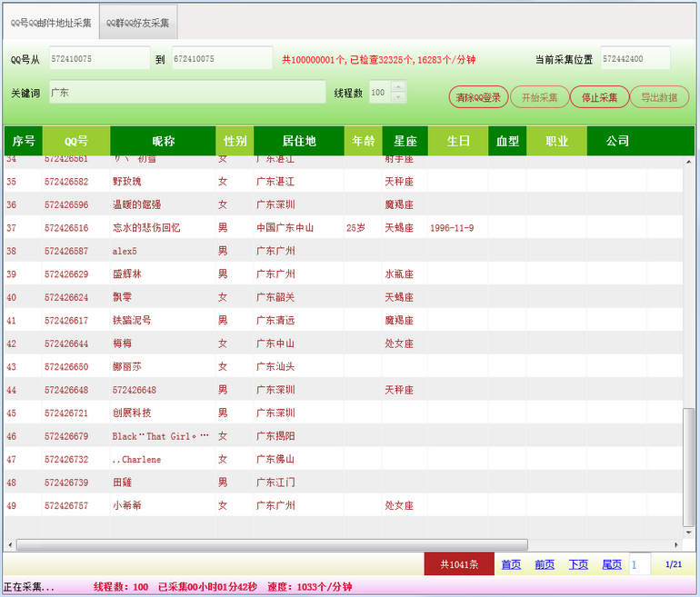700x597 pixels.
Task: Open the 下页 next page link
Action: [x=578, y=564]
